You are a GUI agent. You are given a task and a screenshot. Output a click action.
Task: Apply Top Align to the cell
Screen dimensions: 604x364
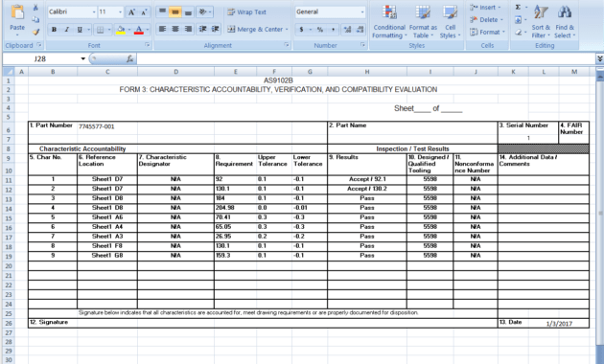coord(163,11)
